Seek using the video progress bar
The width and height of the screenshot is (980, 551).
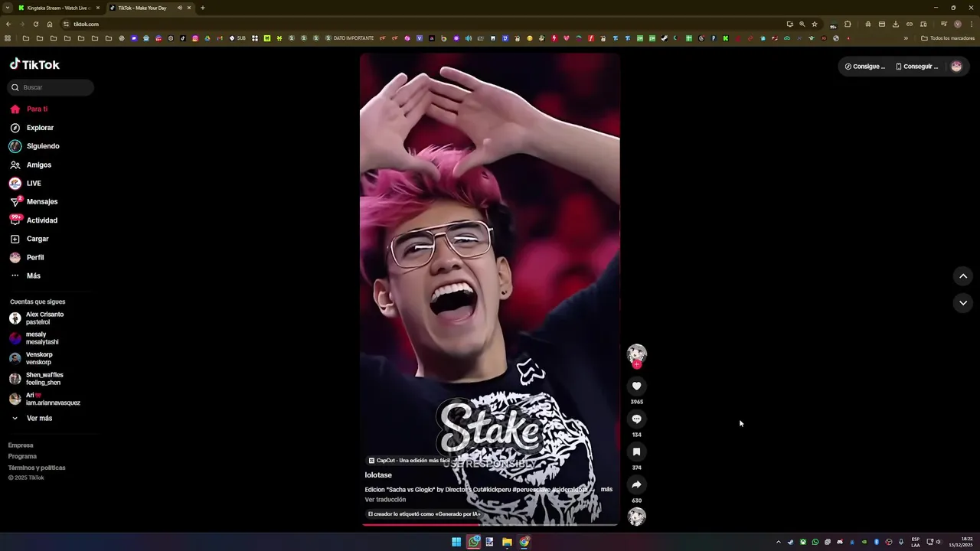pos(490,525)
